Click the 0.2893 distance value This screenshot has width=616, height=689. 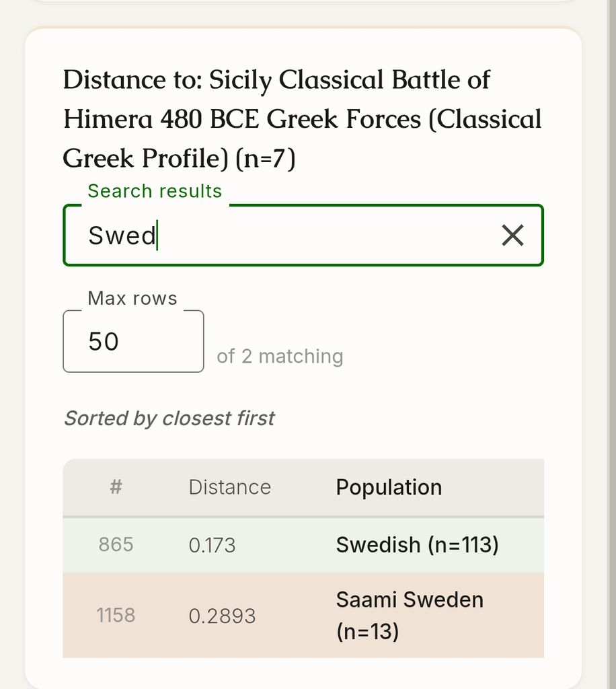222,616
